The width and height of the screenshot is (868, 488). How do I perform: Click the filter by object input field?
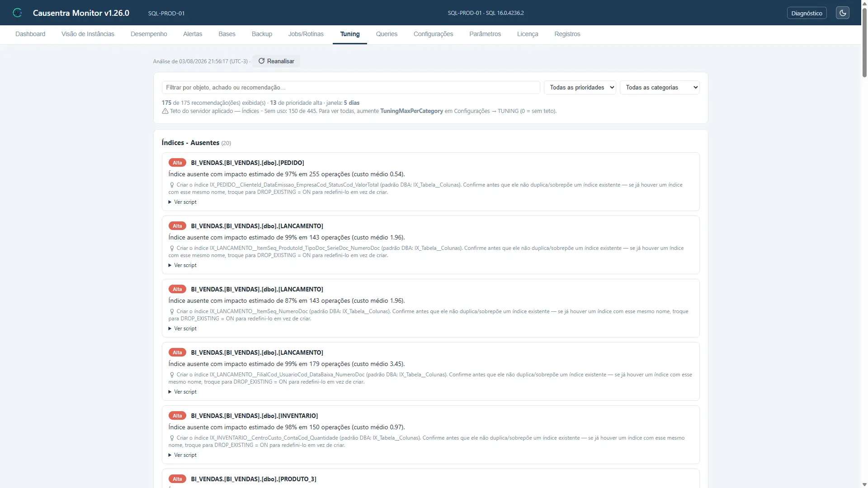tap(351, 87)
